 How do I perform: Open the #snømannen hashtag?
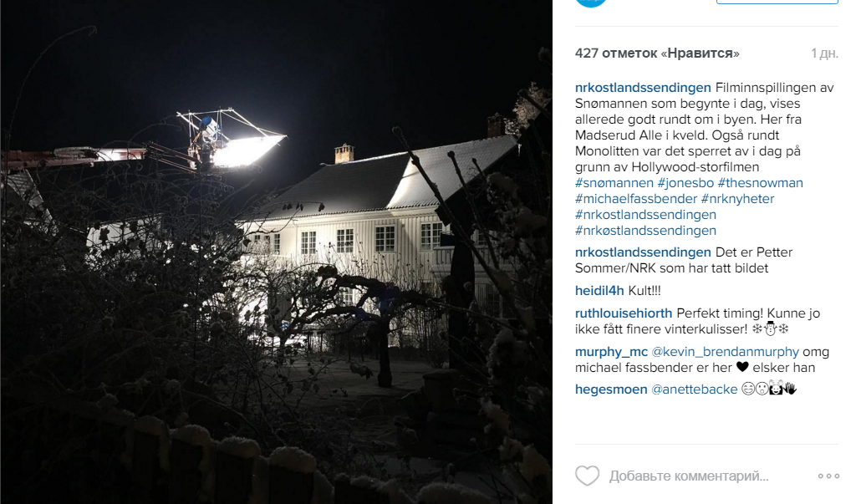coord(614,183)
